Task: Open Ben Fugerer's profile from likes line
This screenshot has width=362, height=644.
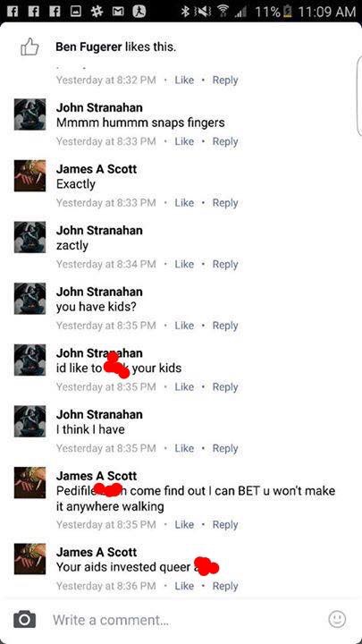Action: [x=88, y=47]
